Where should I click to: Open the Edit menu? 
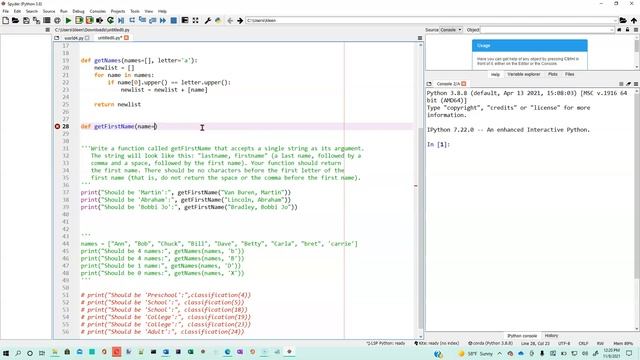pyautogui.click(x=17, y=11)
